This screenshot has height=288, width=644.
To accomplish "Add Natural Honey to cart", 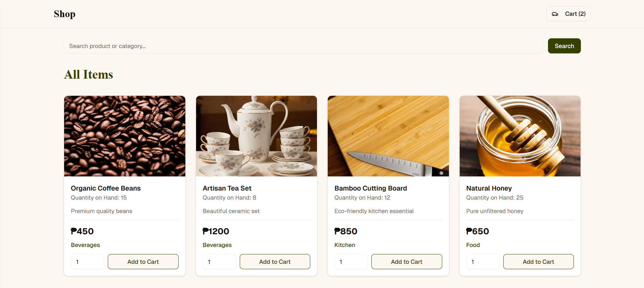I will pos(538,261).
